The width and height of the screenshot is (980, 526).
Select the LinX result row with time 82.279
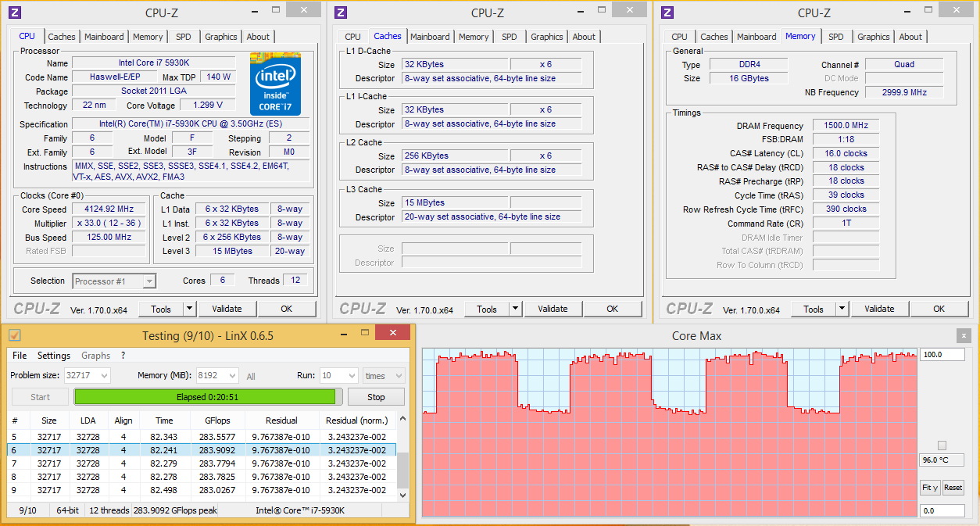point(202,463)
